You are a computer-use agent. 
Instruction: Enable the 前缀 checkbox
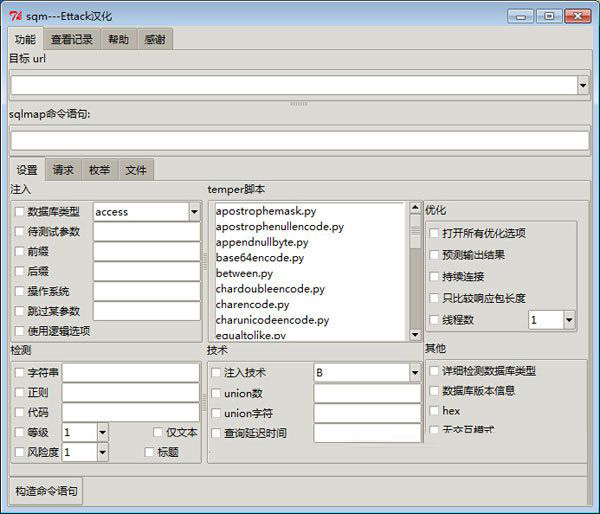click(19, 251)
